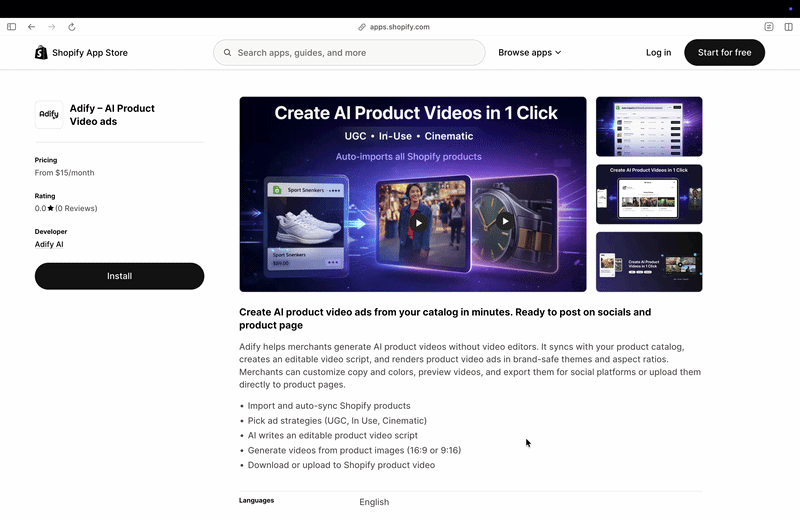Play the UGC woman video preview
Viewport: 800px width, 520px height.
[419, 222]
